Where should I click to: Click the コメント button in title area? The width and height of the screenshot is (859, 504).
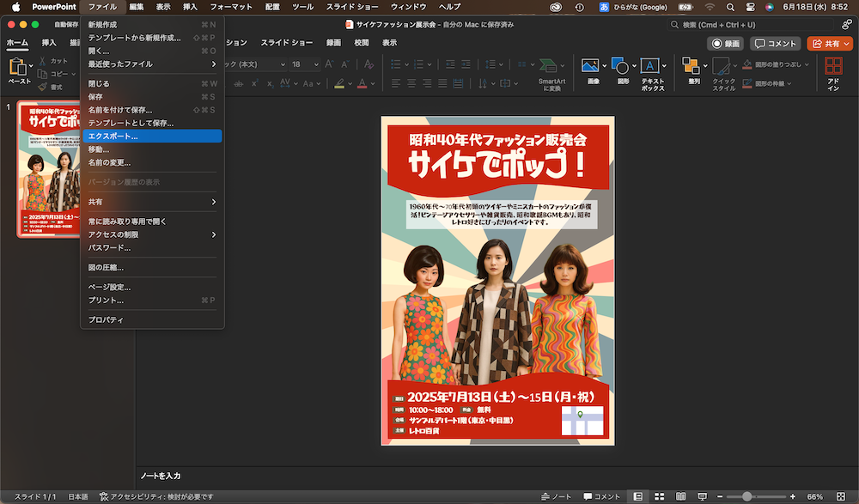coord(775,43)
